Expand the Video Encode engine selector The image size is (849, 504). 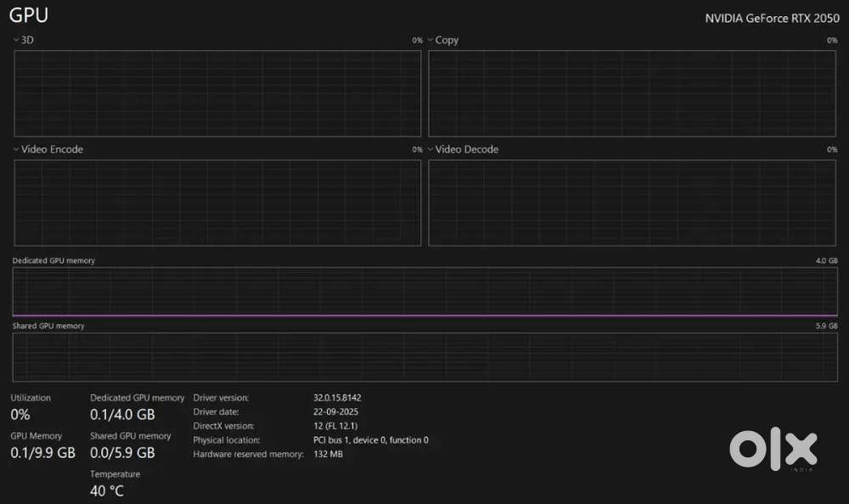pos(16,149)
